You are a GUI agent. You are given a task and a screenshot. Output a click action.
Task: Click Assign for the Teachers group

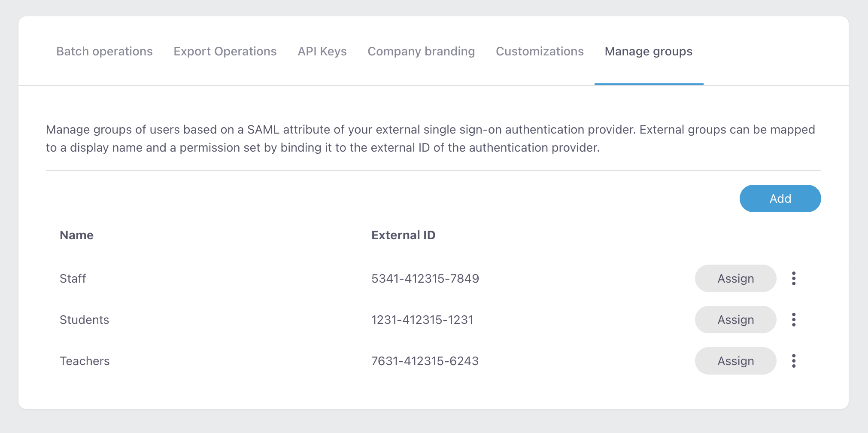pyautogui.click(x=735, y=361)
